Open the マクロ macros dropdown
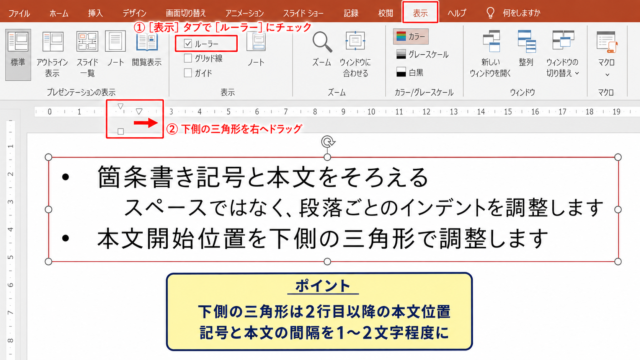This screenshot has width=640, height=360. [x=606, y=54]
